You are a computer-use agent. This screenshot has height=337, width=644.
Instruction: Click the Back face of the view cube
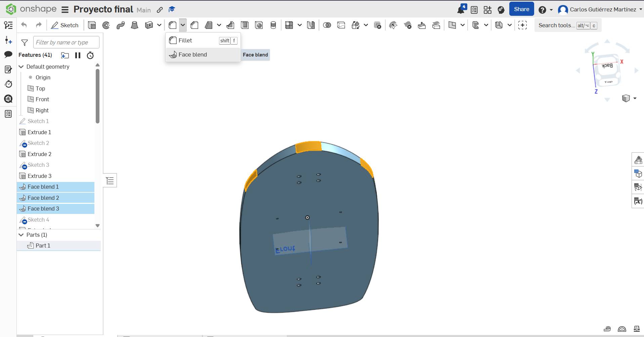607,66
